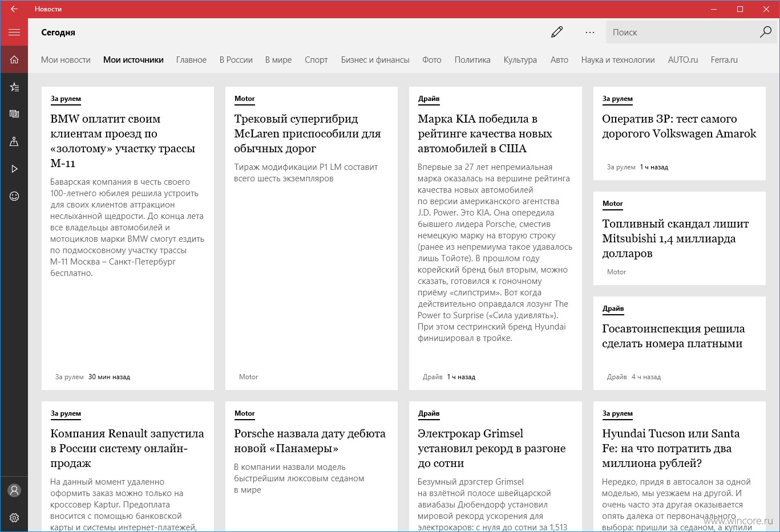
Task: Open the user account icon
Action: tap(14, 490)
